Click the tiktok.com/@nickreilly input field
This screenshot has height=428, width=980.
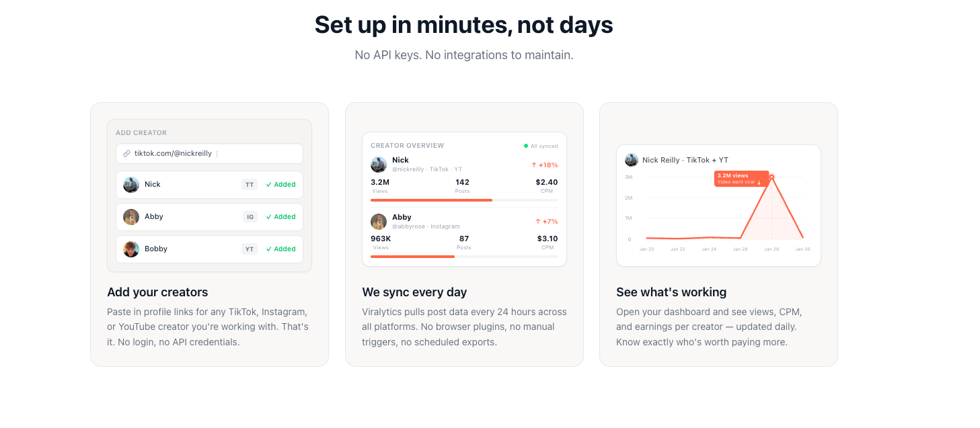[209, 154]
